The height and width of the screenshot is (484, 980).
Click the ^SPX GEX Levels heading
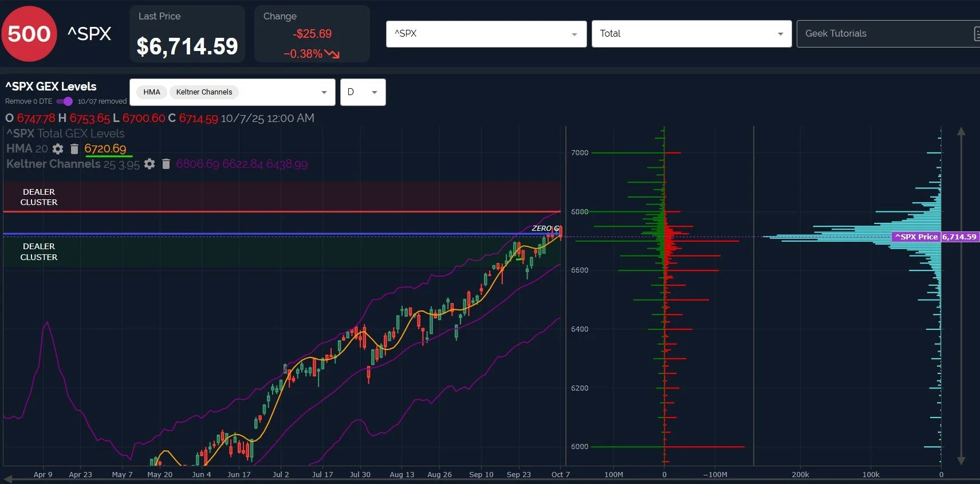coord(51,86)
